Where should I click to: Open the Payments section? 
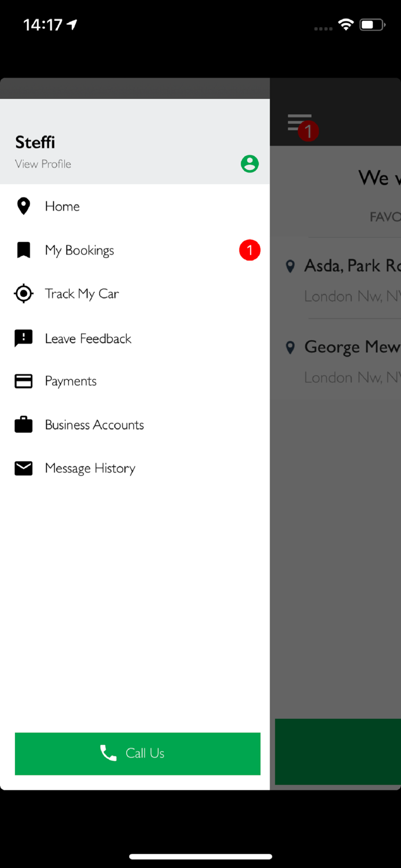click(71, 381)
